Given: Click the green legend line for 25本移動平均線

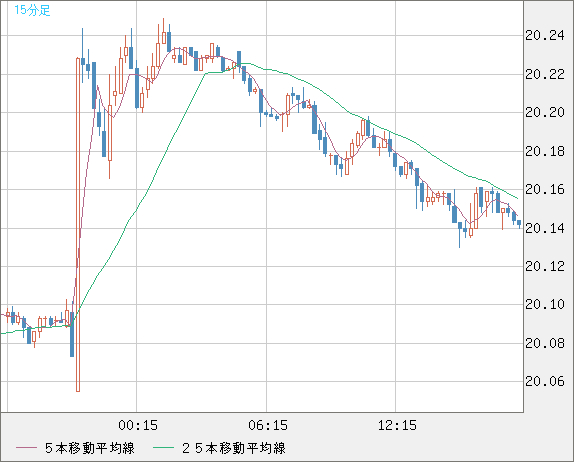Looking at the screenshot, I should coord(163,448).
